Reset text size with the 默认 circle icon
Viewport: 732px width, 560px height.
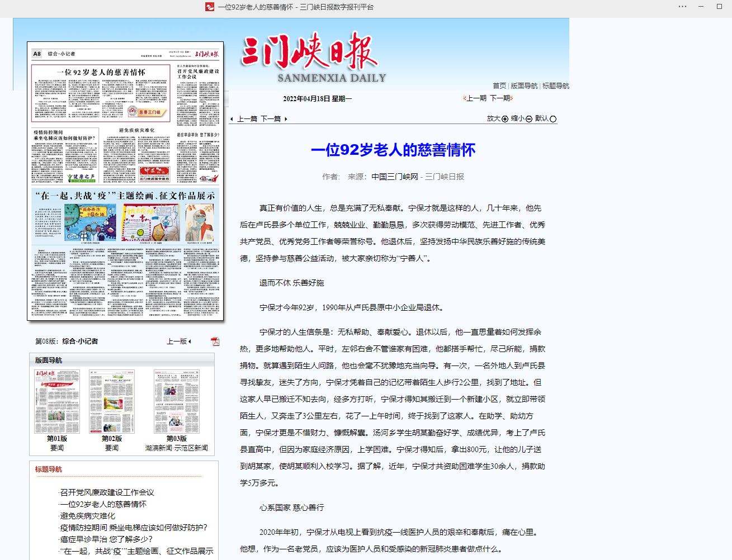pos(552,119)
